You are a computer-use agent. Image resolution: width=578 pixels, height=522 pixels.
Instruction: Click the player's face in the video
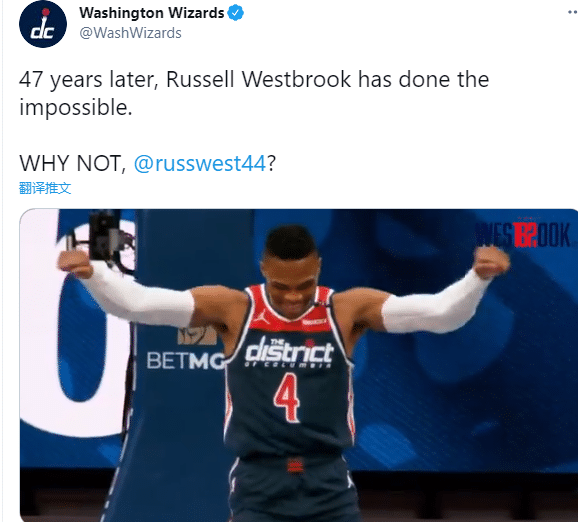point(291,280)
